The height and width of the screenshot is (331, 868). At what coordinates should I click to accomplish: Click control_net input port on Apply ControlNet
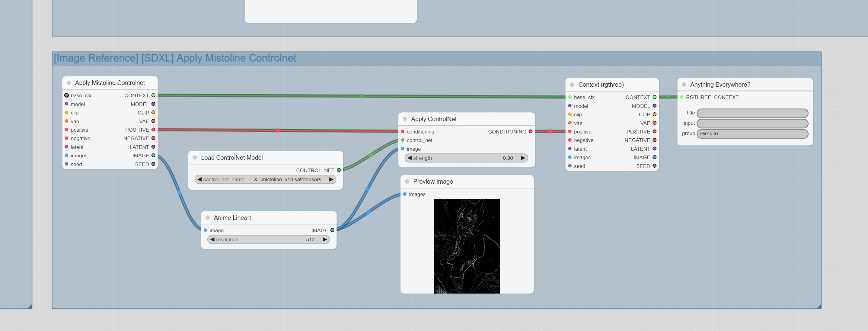coord(403,140)
